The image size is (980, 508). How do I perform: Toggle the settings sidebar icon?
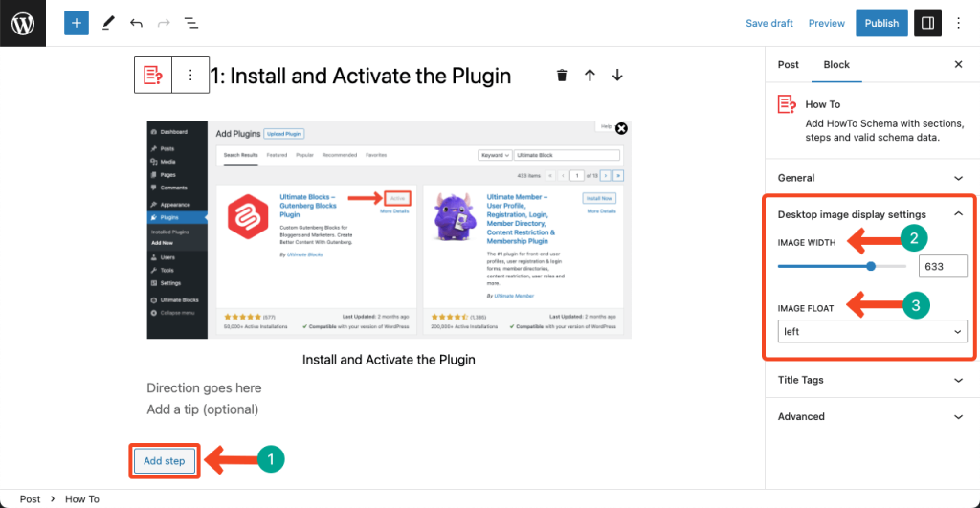[927, 23]
